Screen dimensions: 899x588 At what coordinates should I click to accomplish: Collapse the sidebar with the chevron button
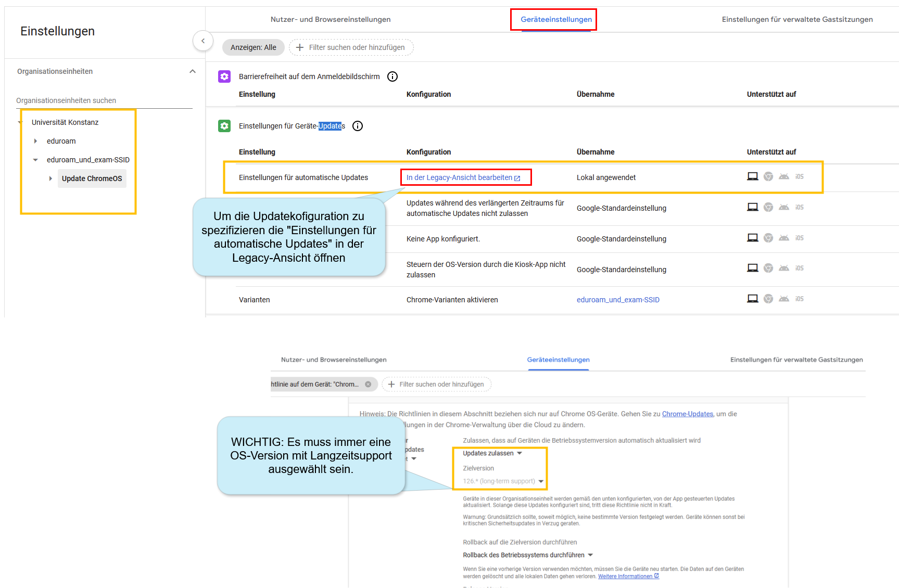click(x=203, y=41)
